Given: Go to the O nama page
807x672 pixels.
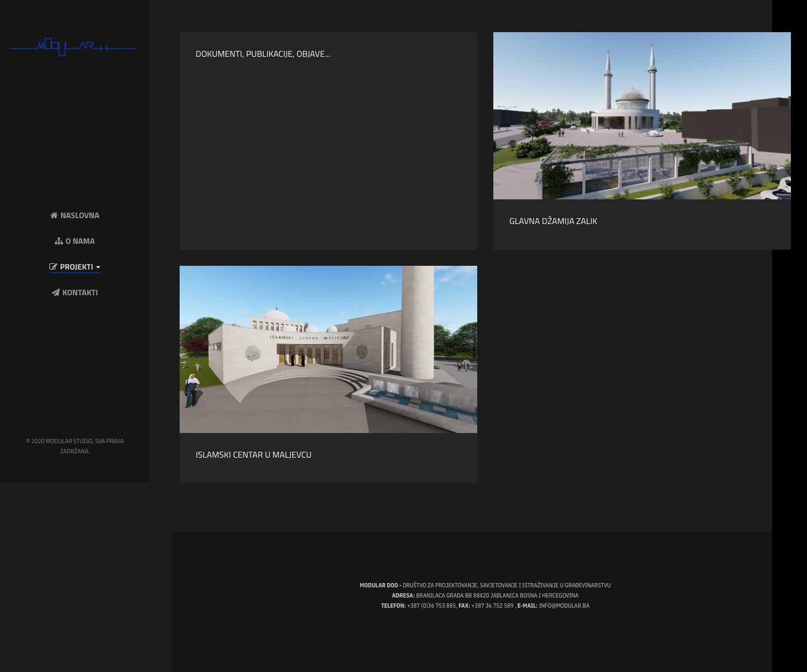Looking at the screenshot, I should click(x=75, y=241).
